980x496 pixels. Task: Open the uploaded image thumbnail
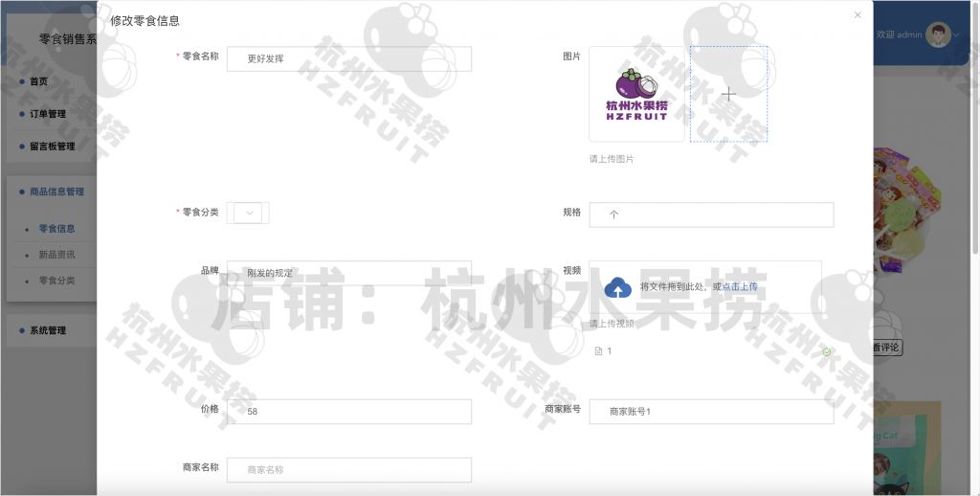(x=636, y=94)
